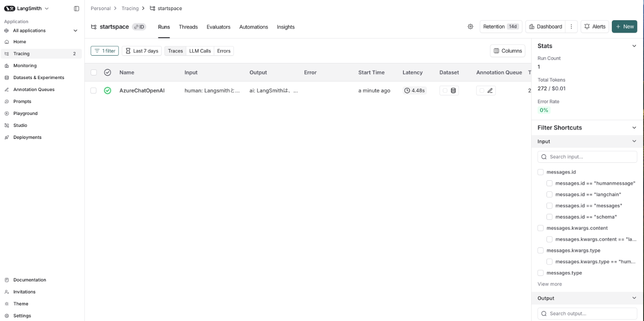This screenshot has height=321, width=644.
Task: Open Documentation link in sidebar
Action: [41, 280]
